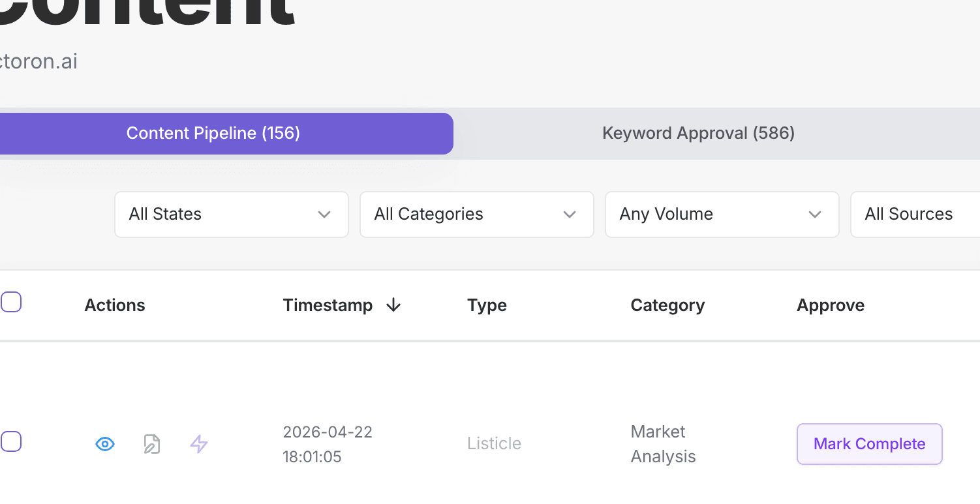Click the Market Analysis category label
This screenshot has height=504, width=980.
663,443
